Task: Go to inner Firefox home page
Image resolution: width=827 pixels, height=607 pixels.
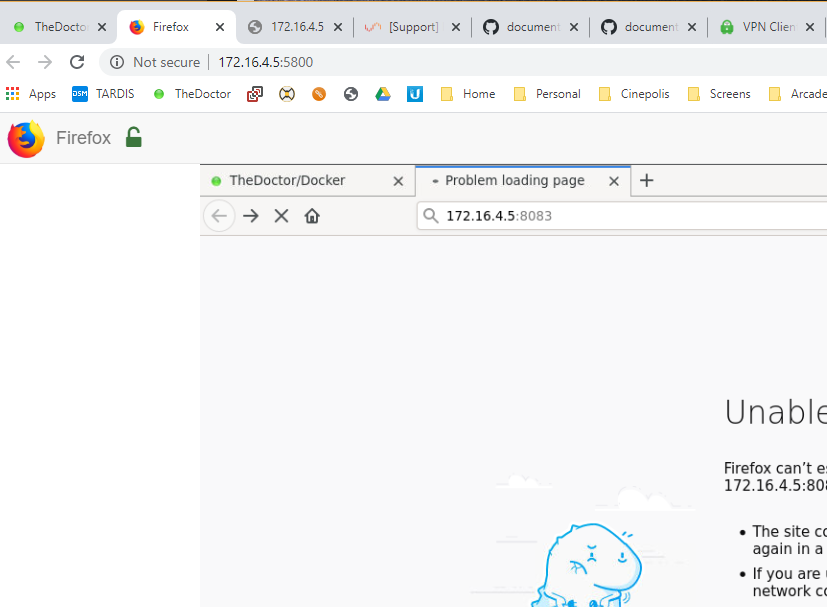Action: pos(312,216)
